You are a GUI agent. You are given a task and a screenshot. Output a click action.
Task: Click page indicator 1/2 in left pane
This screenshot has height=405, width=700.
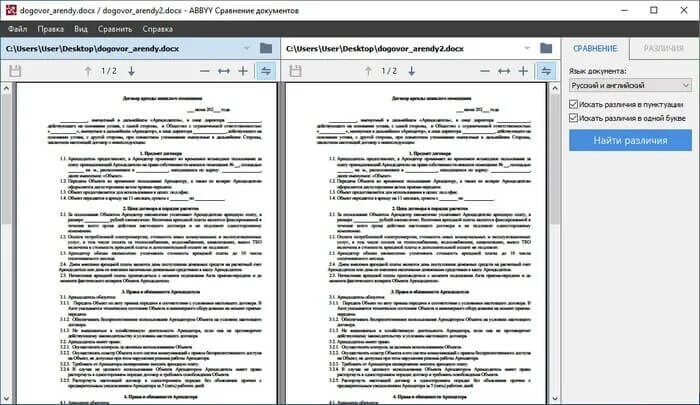tap(109, 71)
